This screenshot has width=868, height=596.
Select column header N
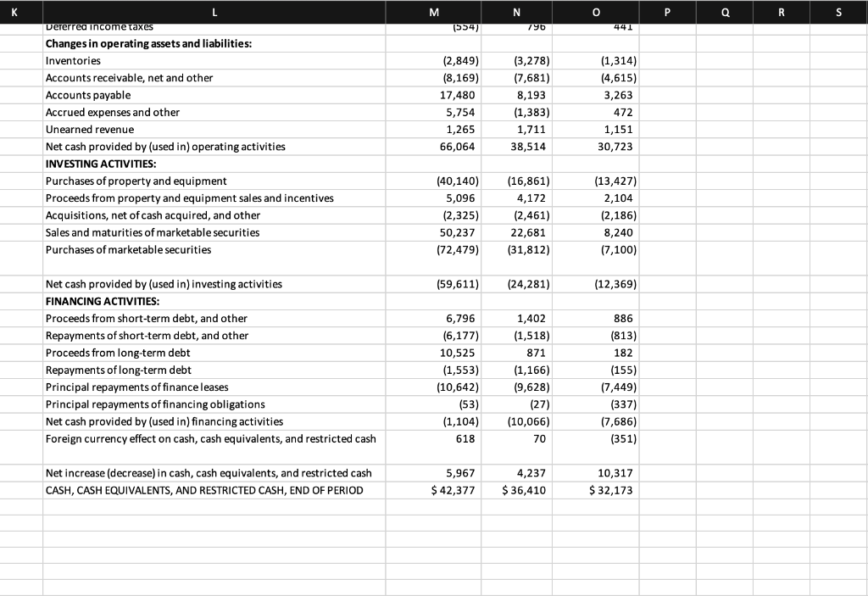coord(518,12)
